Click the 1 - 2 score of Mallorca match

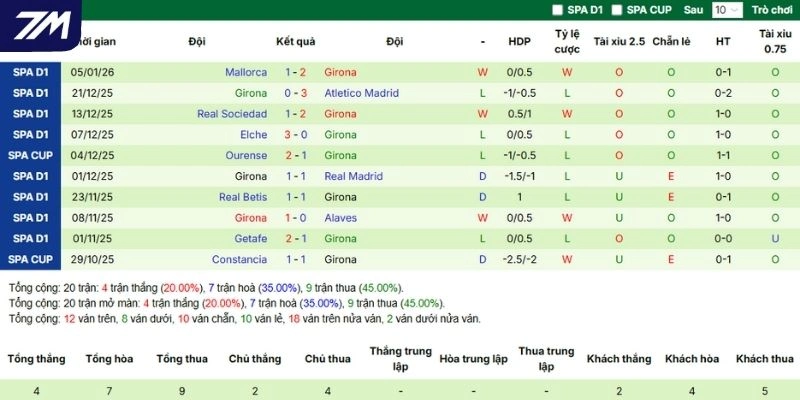point(295,72)
